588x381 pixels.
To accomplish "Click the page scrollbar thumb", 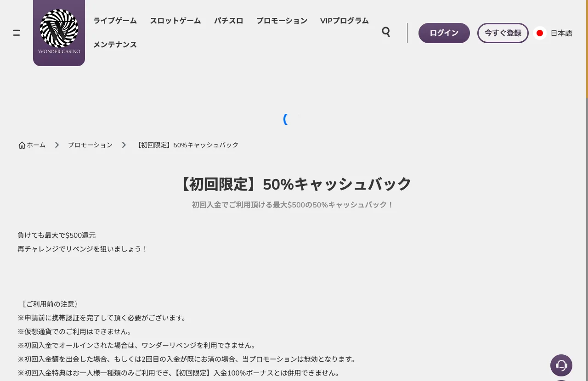I will pyautogui.click(x=587, y=49).
